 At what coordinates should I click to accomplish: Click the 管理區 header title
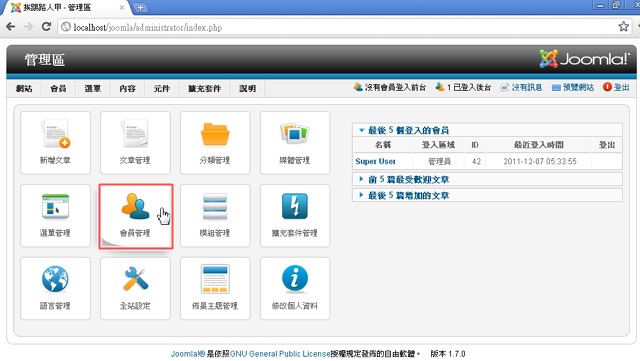click(x=44, y=60)
